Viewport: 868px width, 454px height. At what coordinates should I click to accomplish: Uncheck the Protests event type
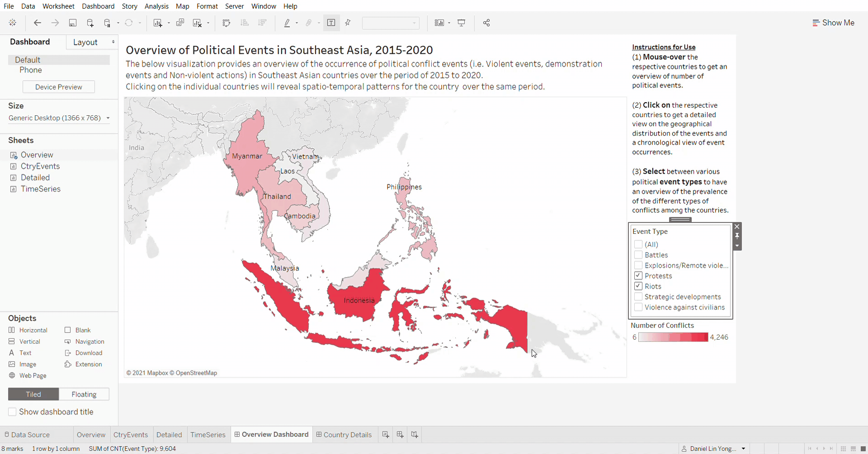pyautogui.click(x=638, y=276)
